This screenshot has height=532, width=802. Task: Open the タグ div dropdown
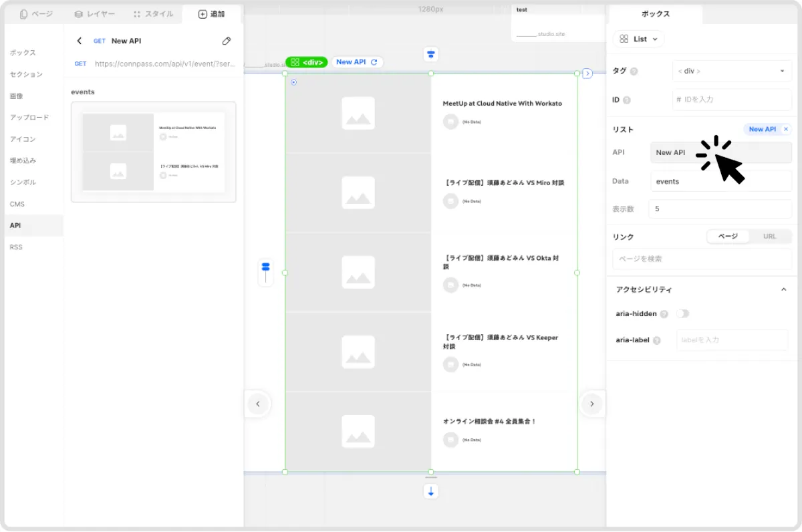click(x=732, y=71)
